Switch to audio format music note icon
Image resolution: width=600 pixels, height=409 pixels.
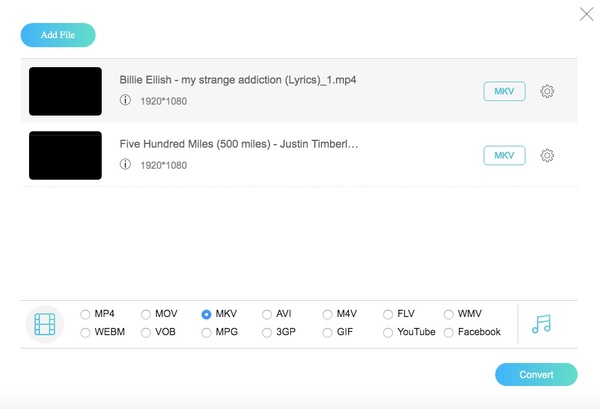[x=541, y=324]
